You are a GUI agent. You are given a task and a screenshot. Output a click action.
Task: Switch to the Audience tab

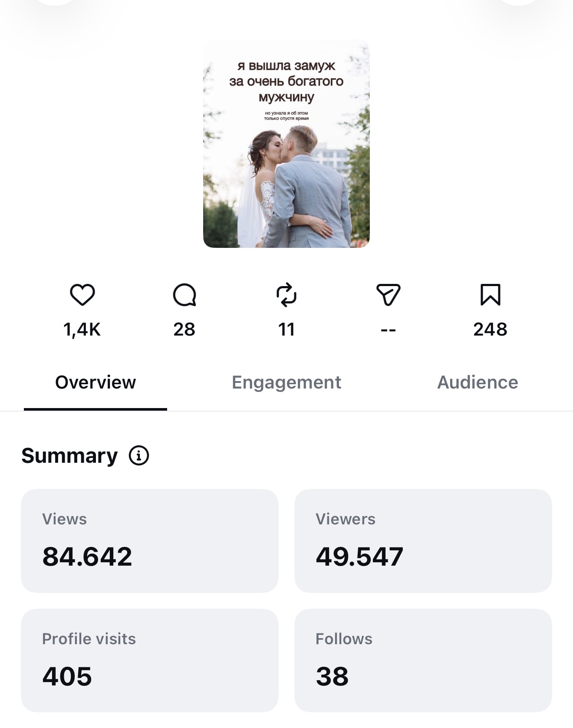(477, 382)
